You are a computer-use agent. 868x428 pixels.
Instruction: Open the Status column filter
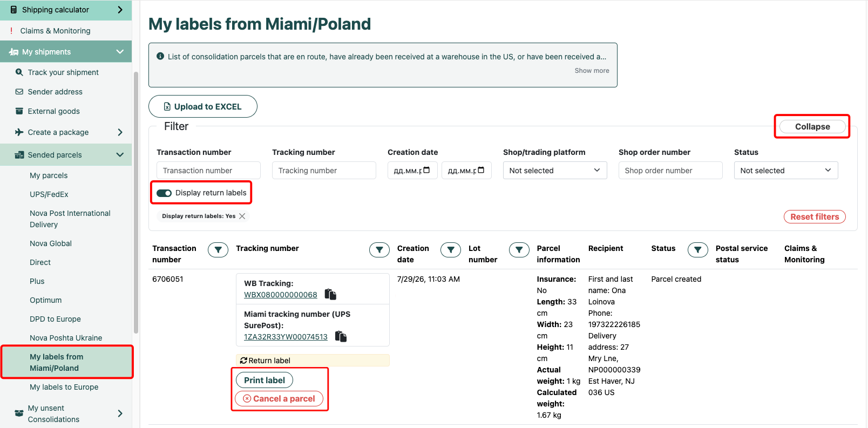point(698,249)
